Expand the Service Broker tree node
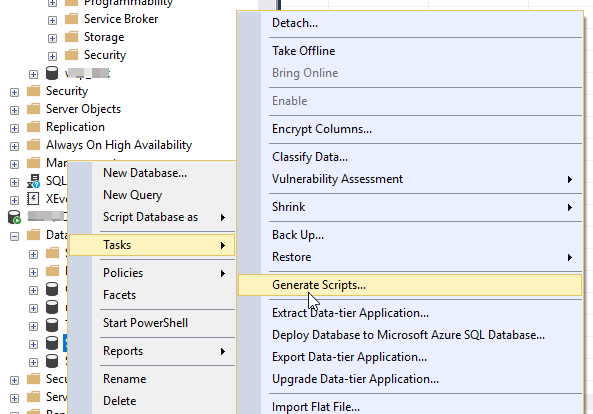This screenshot has width=593, height=414. (52, 20)
